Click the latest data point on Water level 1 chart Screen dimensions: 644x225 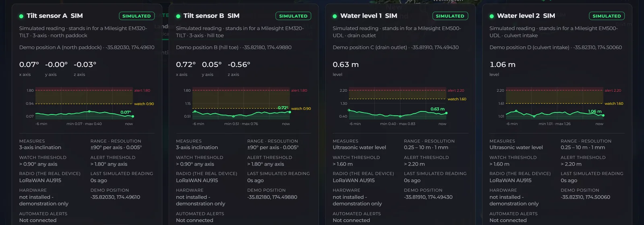coord(446,113)
